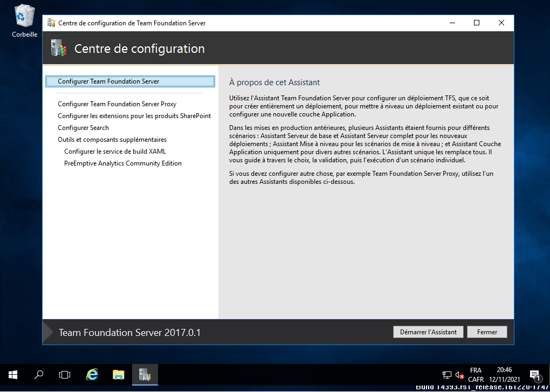The image size is (550, 392).
Task: Minimize the Centre de configuration window
Action: click(452, 23)
